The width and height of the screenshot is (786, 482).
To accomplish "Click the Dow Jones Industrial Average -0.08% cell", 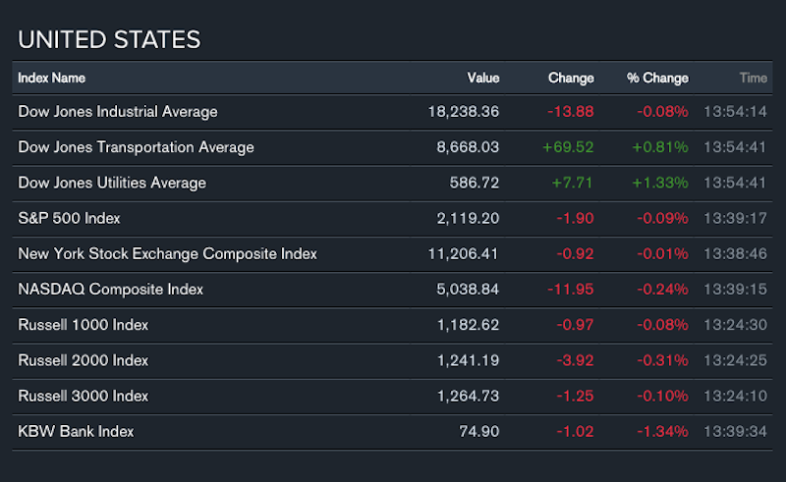I will 663,112.
